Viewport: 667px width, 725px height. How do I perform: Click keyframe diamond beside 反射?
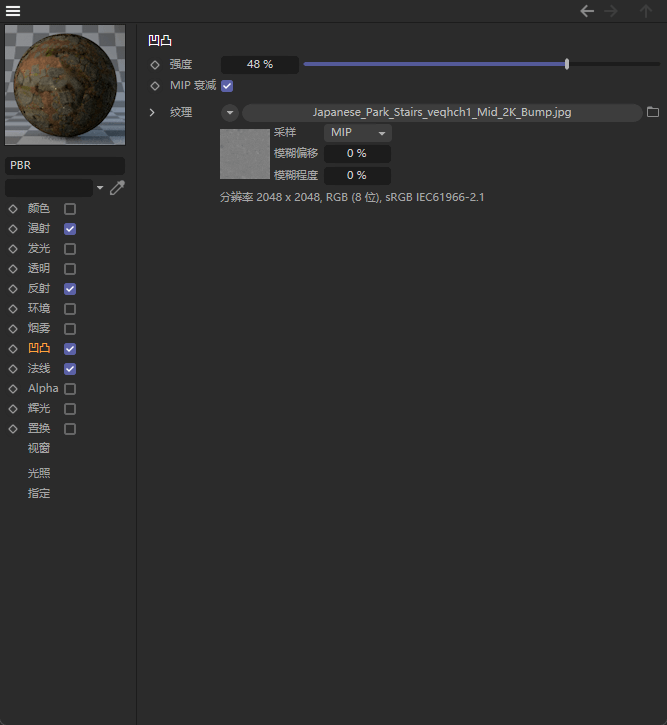[13, 289]
